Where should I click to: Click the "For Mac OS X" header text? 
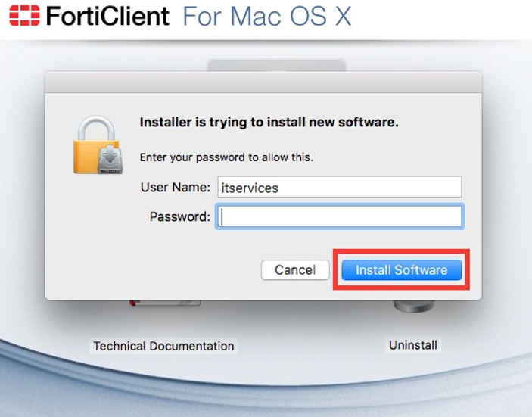(267, 17)
